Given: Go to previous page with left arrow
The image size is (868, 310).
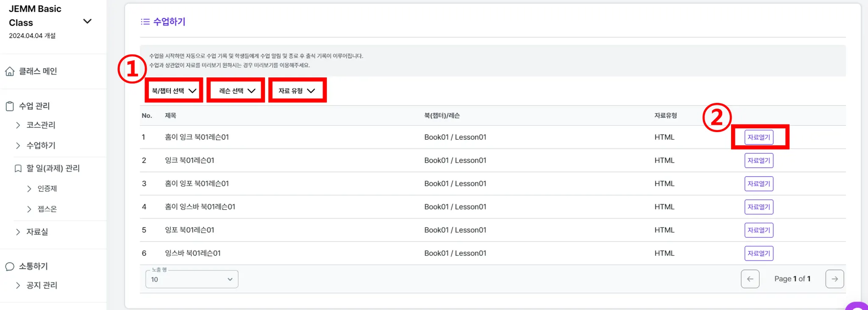Looking at the screenshot, I should pos(750,279).
